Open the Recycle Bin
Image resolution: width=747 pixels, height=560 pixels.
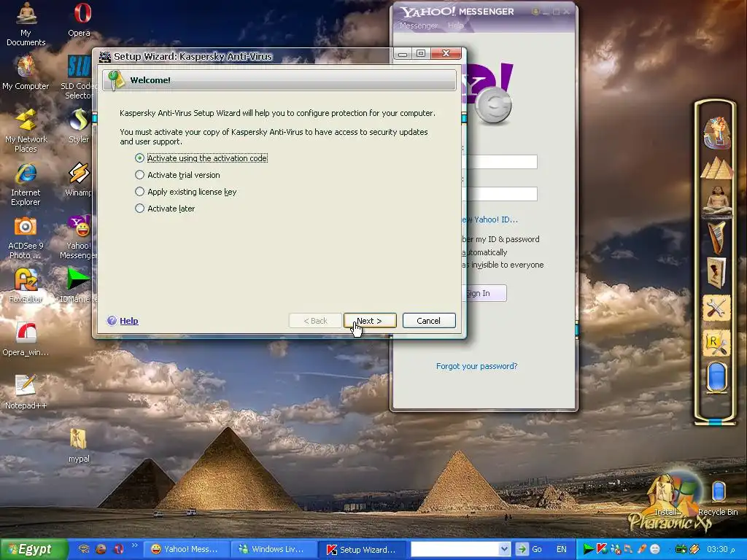coord(718,497)
